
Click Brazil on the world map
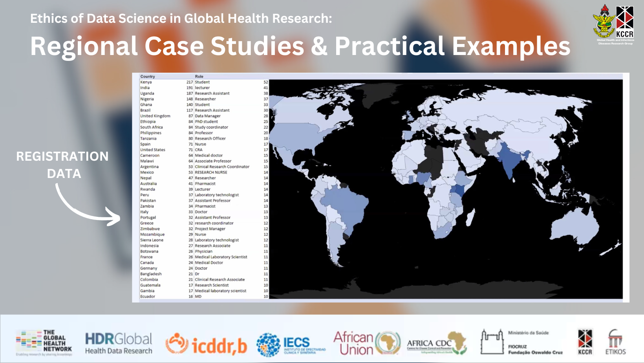pos(345,205)
